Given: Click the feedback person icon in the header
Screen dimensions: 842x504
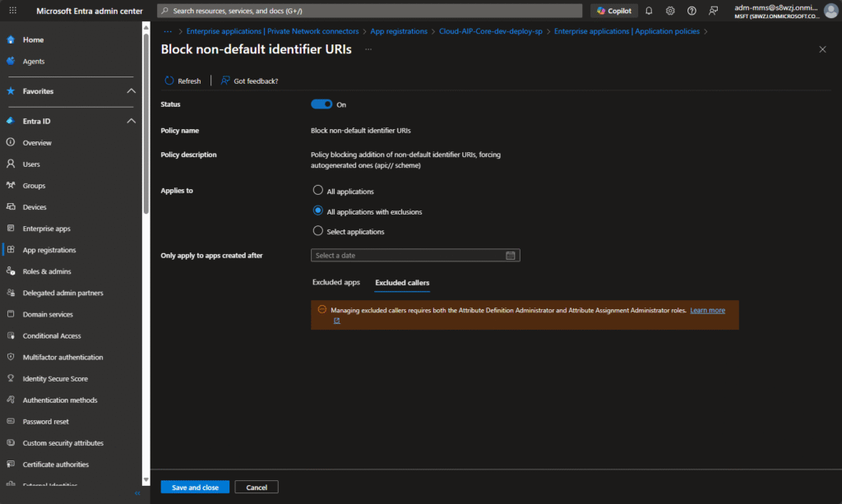Looking at the screenshot, I should pyautogui.click(x=713, y=11).
